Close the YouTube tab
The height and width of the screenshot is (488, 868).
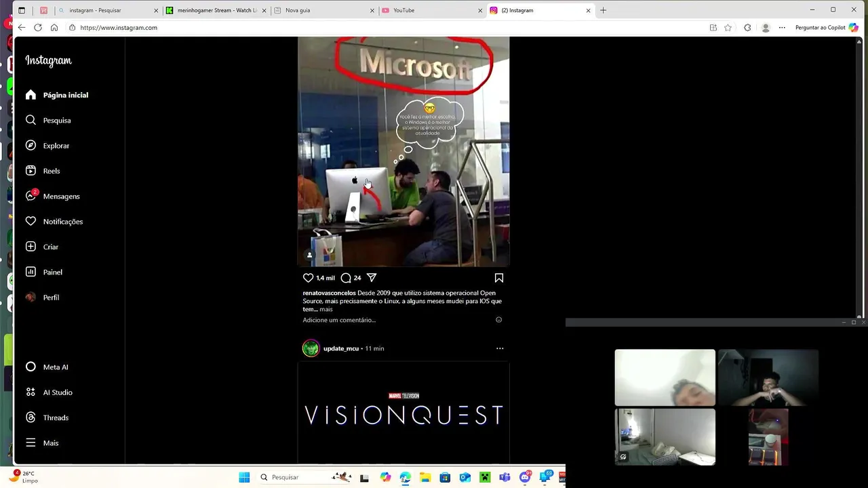pyautogui.click(x=480, y=10)
